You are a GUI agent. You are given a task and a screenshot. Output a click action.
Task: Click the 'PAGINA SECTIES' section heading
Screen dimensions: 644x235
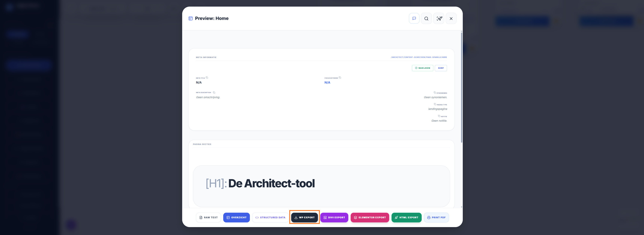click(202, 144)
